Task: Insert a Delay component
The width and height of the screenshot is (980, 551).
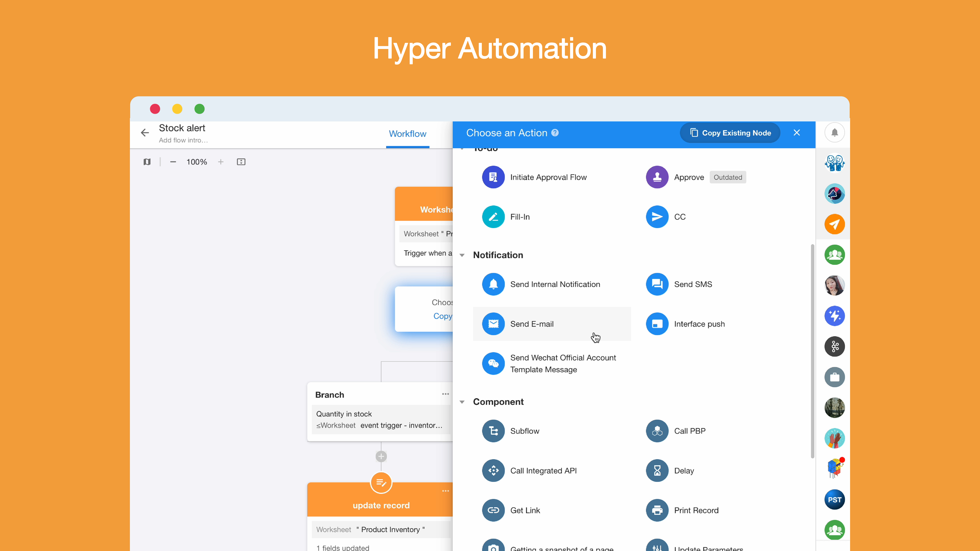Action: 684,470
